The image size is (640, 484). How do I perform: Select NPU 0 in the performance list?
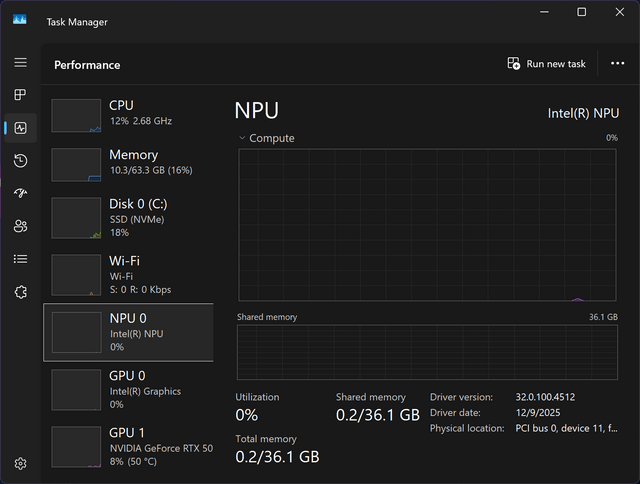pyautogui.click(x=128, y=332)
